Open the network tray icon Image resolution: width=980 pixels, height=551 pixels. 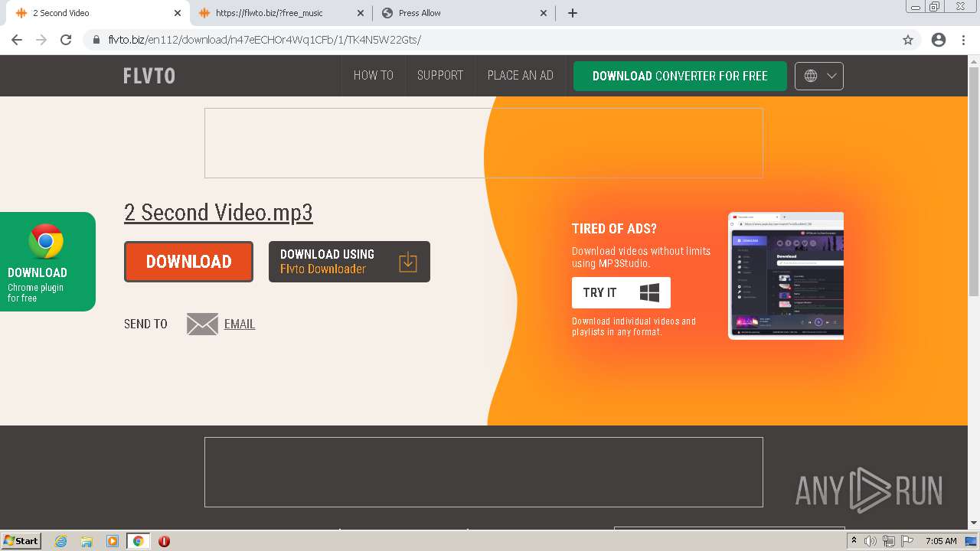pyautogui.click(x=888, y=541)
